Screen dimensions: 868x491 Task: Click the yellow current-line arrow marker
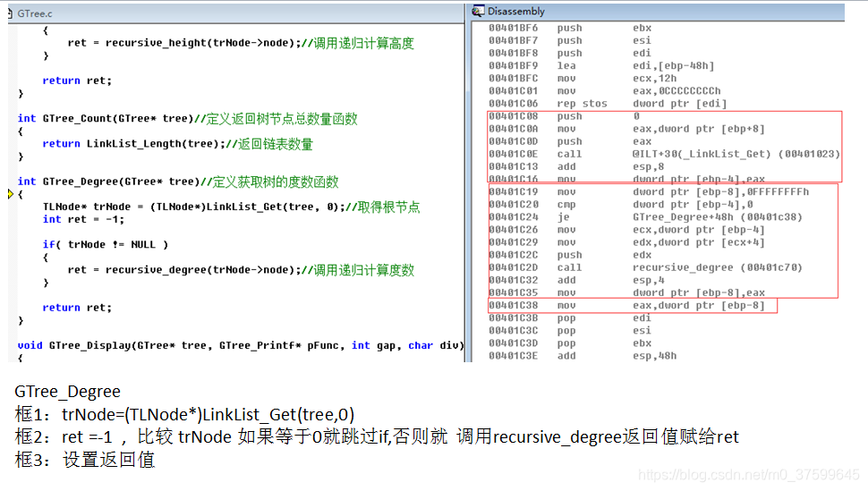pos(11,194)
